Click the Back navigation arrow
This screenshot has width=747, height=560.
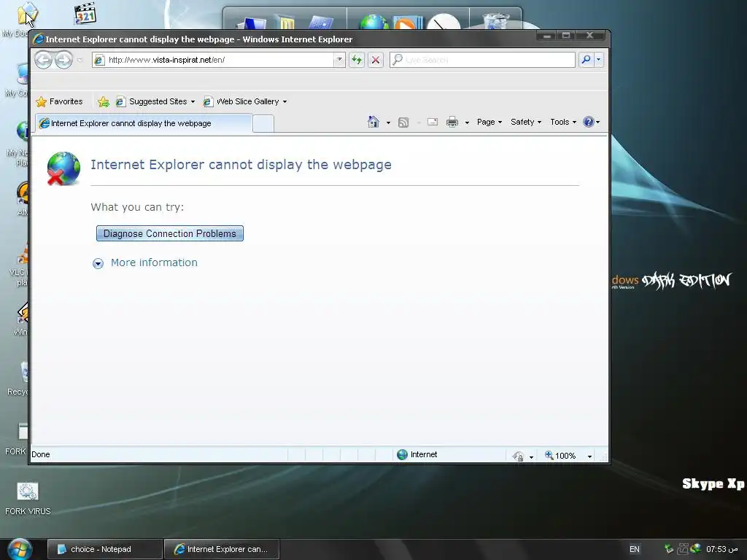pos(43,60)
